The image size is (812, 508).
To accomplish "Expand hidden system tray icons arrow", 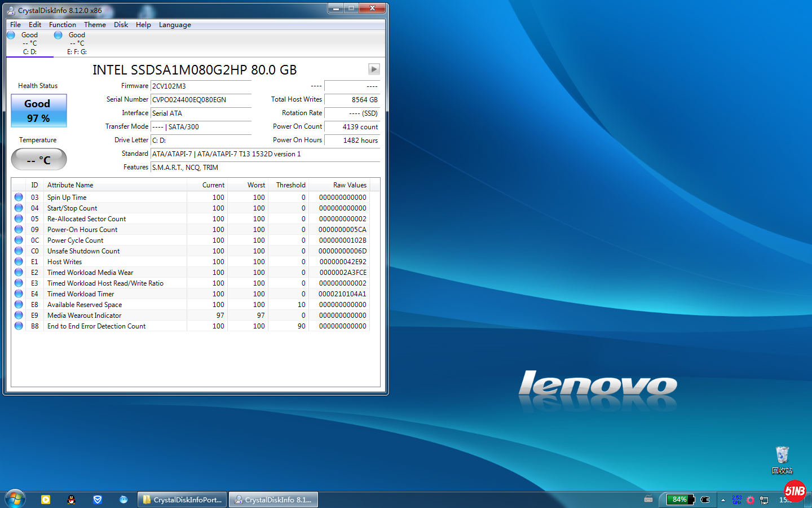I will pyautogui.click(x=723, y=500).
